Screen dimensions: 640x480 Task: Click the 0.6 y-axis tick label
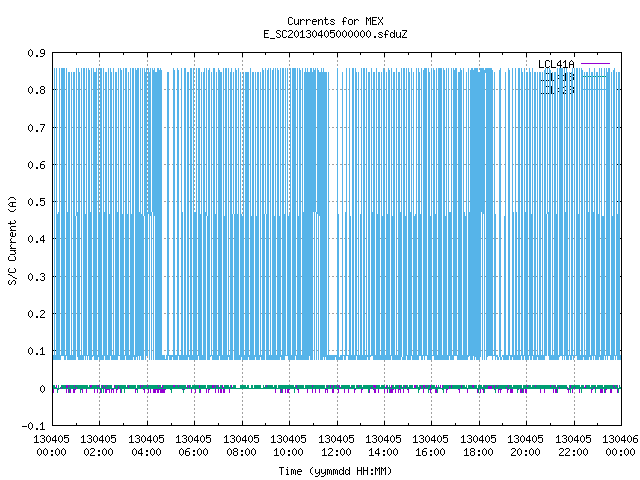(36, 165)
